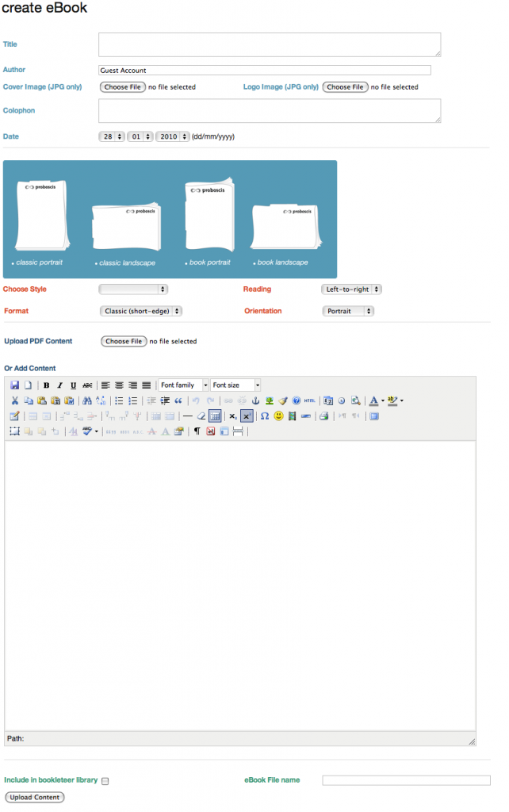Screen dimensions: 509x812
Task: Insert embedded media with the film icon
Action: point(292,416)
